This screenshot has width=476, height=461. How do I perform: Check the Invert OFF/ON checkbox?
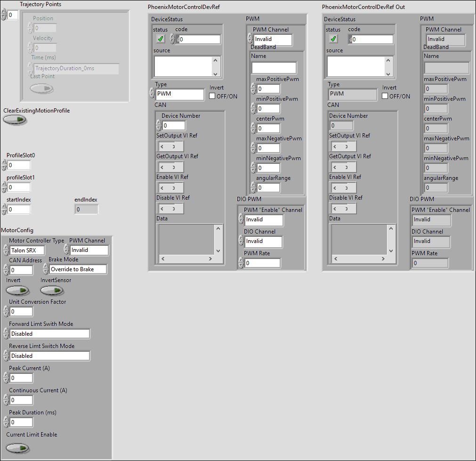pos(212,96)
